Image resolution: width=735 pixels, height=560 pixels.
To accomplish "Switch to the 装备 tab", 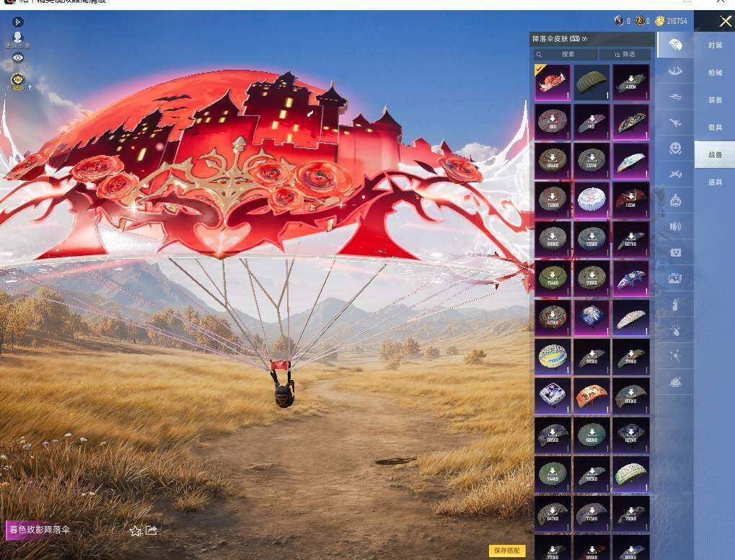I will [x=715, y=99].
